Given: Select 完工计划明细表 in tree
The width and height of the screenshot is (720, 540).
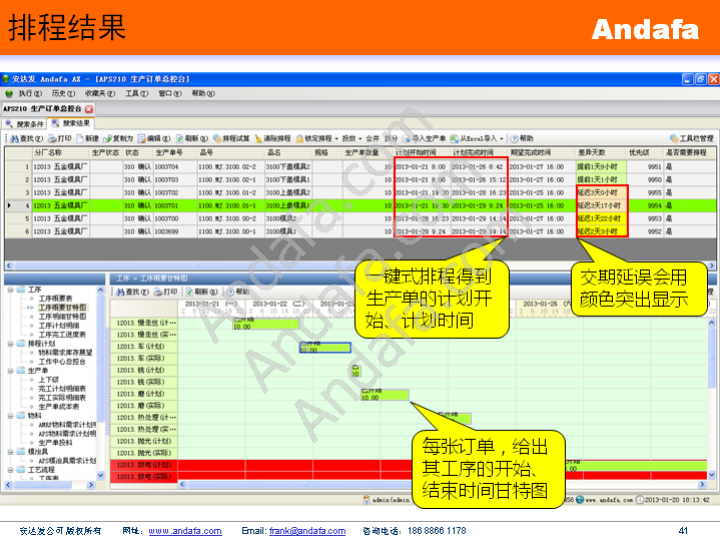Looking at the screenshot, I should pyautogui.click(x=62, y=389).
